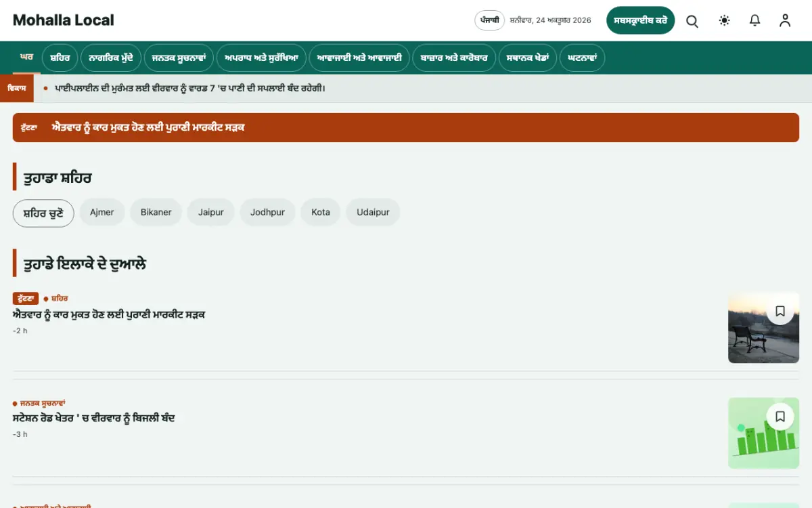812x508 pixels.
Task: Click the ਸ਼ਹਿਰ category label above first article
Action: coord(60,299)
